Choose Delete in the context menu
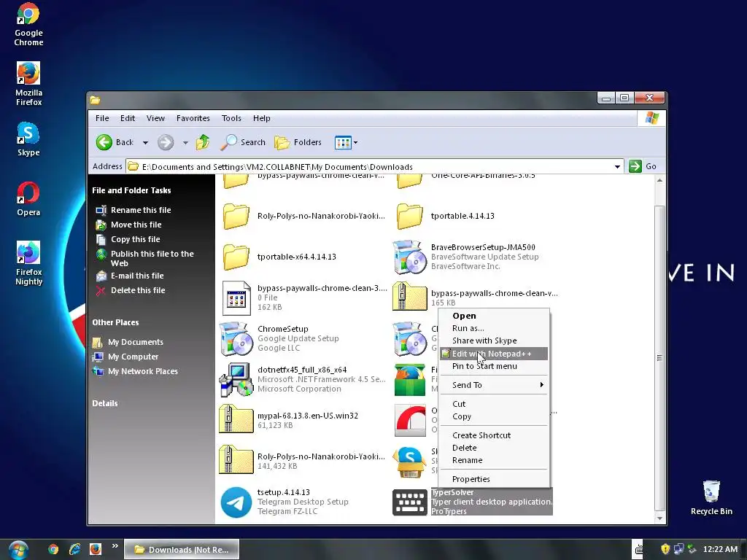 click(x=494, y=448)
